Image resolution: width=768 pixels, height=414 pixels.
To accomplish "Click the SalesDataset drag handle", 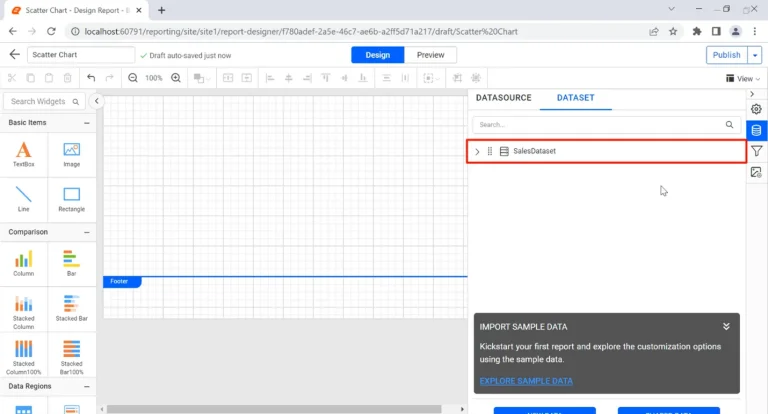I will [490, 151].
